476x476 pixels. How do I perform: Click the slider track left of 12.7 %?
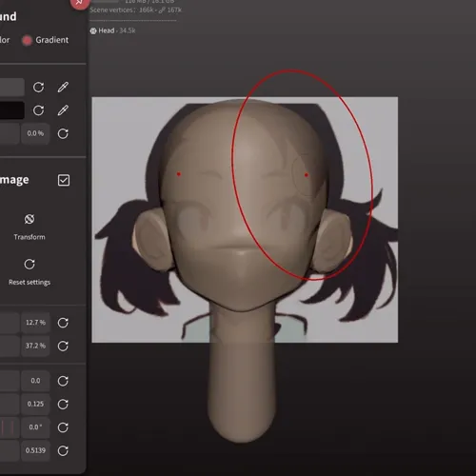(10, 323)
